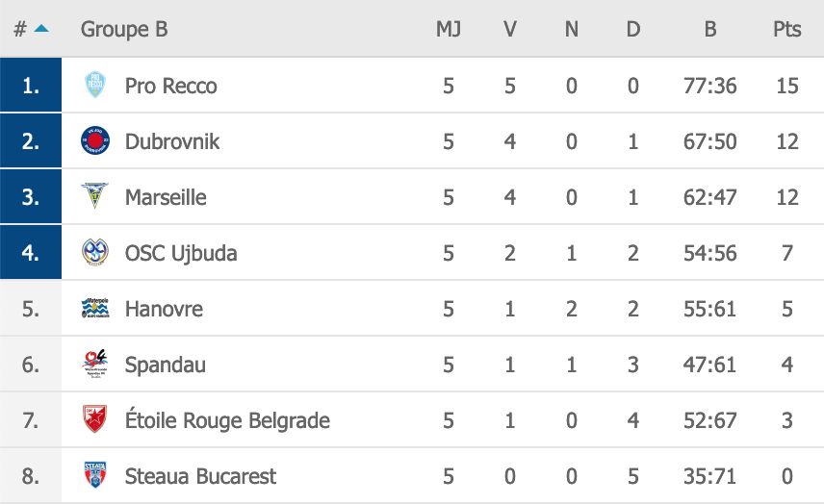Screen dimensions: 824x504
Task: Click the Pro Recco team logo
Action: [95, 86]
